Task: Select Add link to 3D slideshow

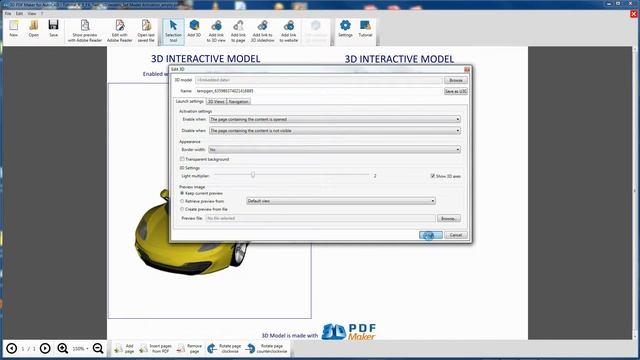Action: tap(262, 31)
